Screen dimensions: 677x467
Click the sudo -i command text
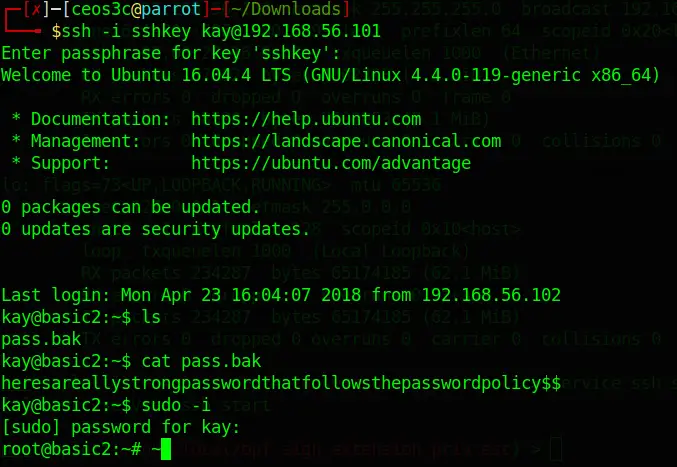pos(176,405)
